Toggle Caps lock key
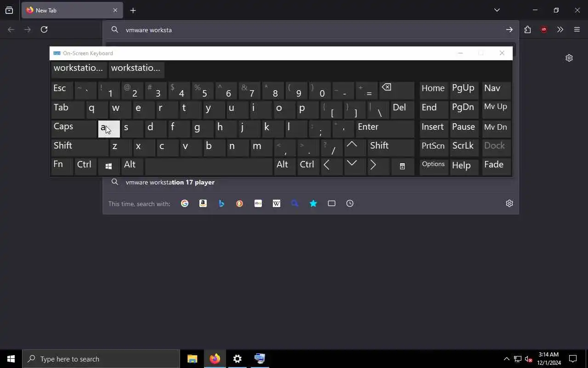588x368 pixels. point(74,129)
